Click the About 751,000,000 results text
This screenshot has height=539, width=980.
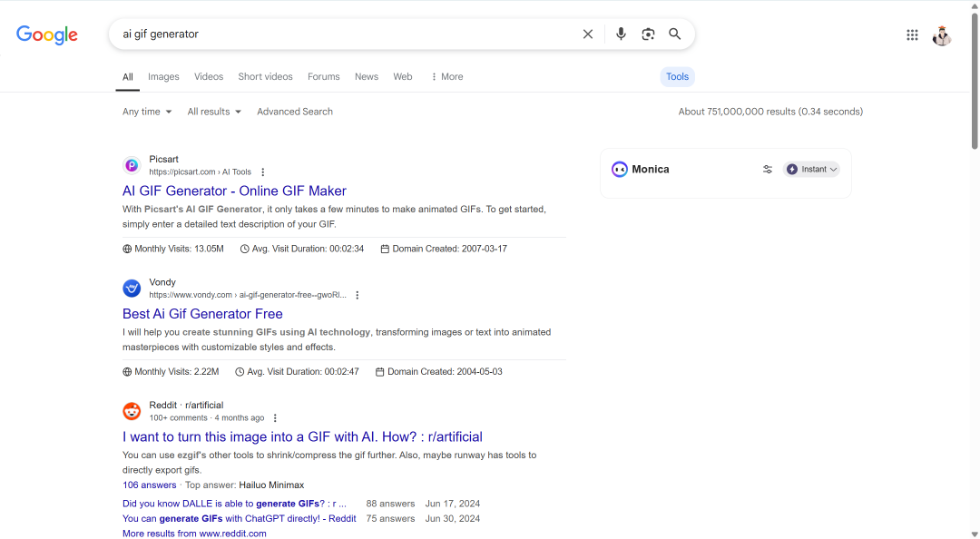tap(770, 112)
